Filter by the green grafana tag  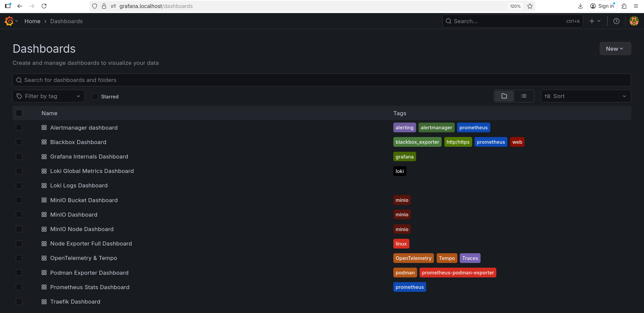click(404, 157)
